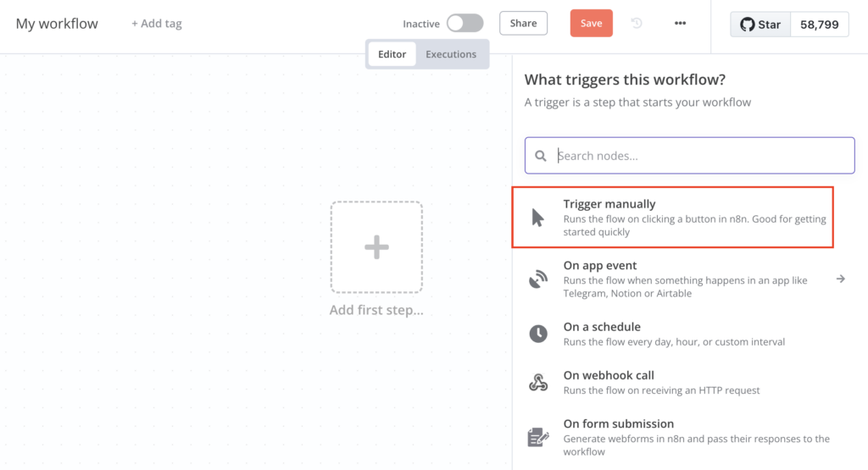Viewport: 868px width, 470px height.
Task: Save the workflow
Action: [x=591, y=24]
